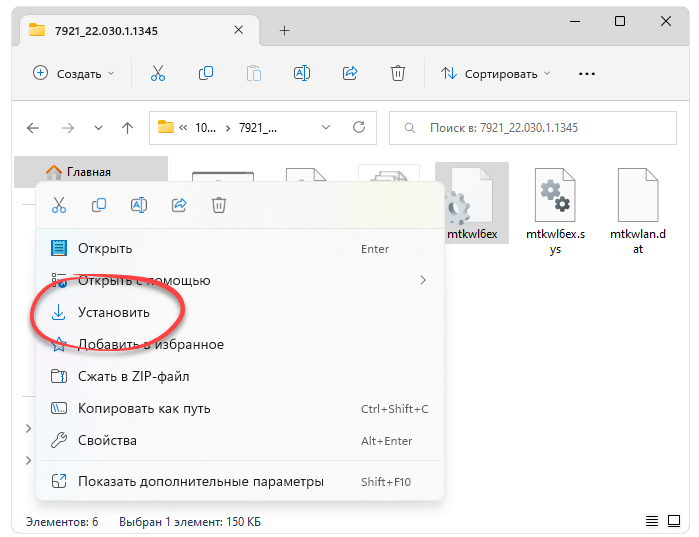Select the mtkwl6ex.sys file
This screenshot has height=537, width=699.
(555, 211)
